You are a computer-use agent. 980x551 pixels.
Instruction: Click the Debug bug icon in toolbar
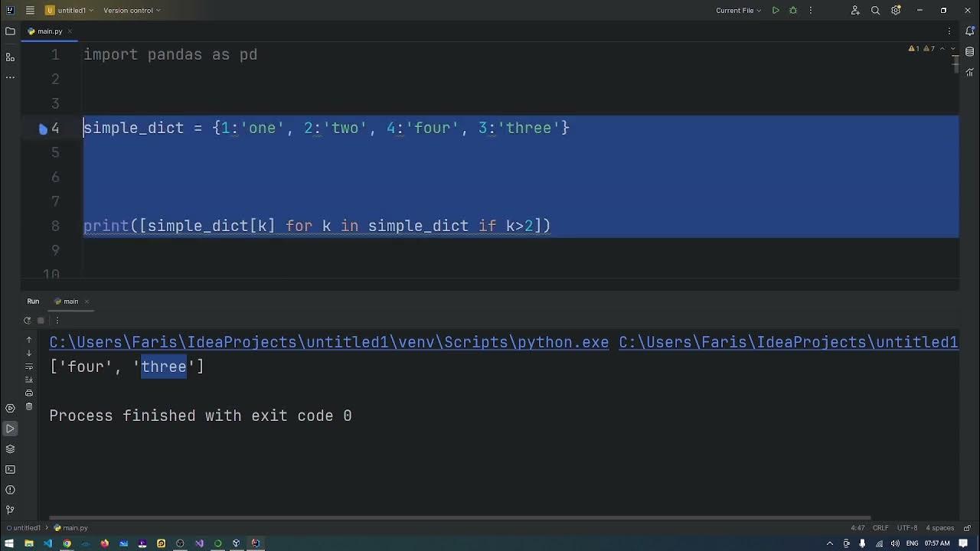point(793,11)
